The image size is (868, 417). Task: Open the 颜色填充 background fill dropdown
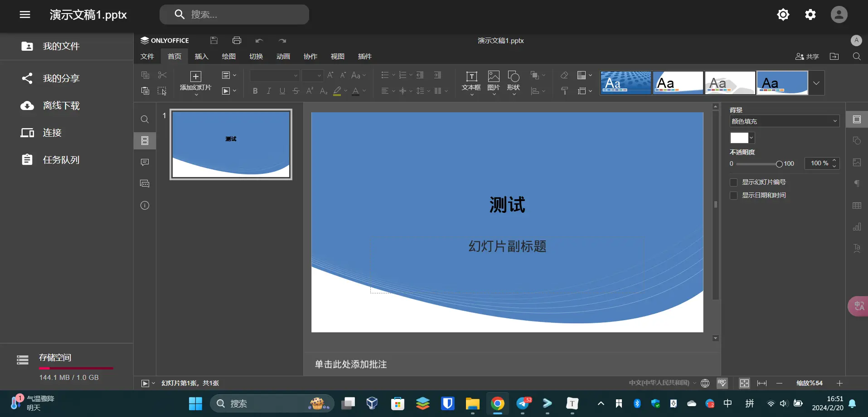784,121
